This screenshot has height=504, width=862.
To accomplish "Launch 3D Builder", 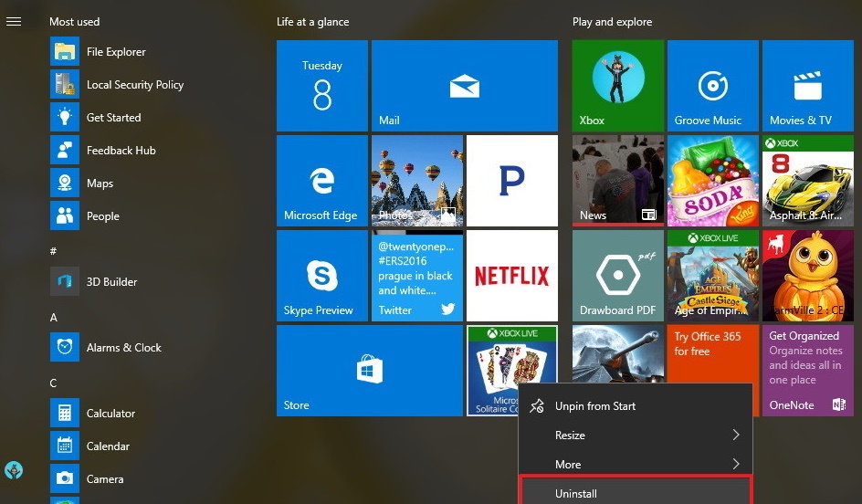I will click(93, 281).
